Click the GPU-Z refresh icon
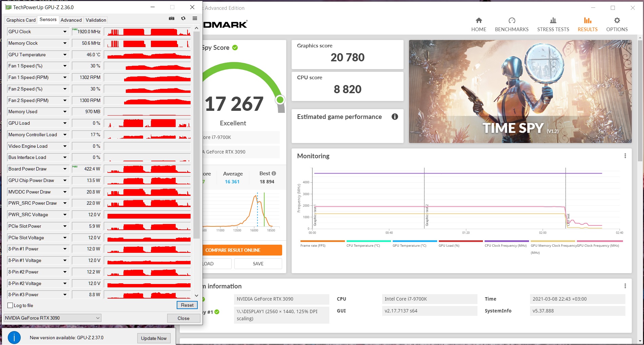Viewport: 644px width, 345px height. point(183,19)
